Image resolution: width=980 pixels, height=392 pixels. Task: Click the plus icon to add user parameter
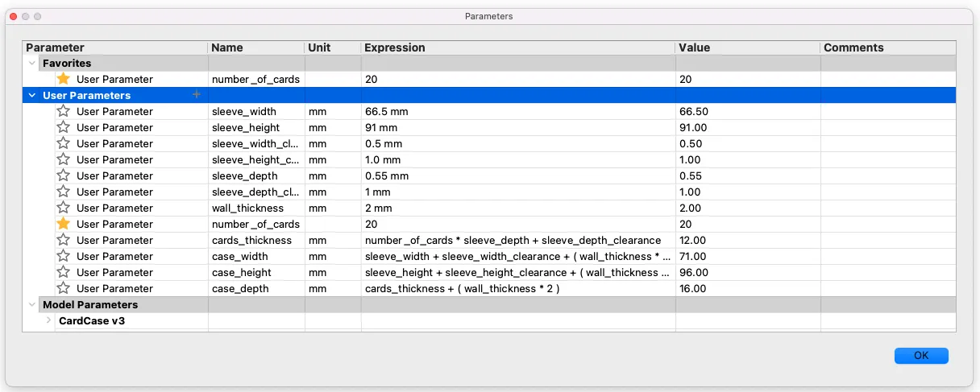(x=195, y=95)
